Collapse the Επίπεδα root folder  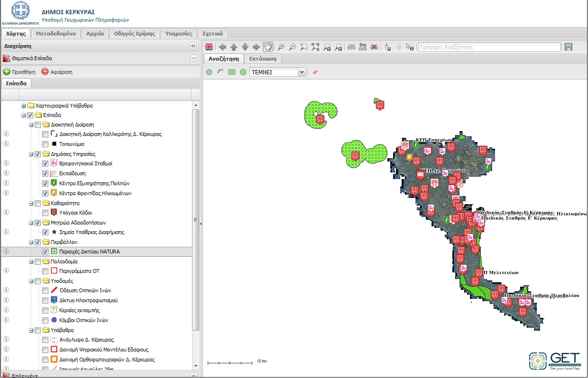23,115
